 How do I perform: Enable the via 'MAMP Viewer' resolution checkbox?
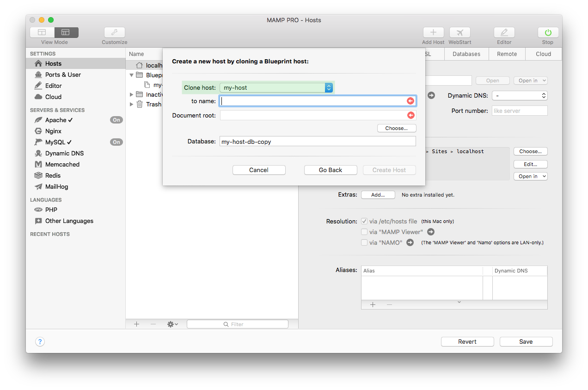point(364,232)
